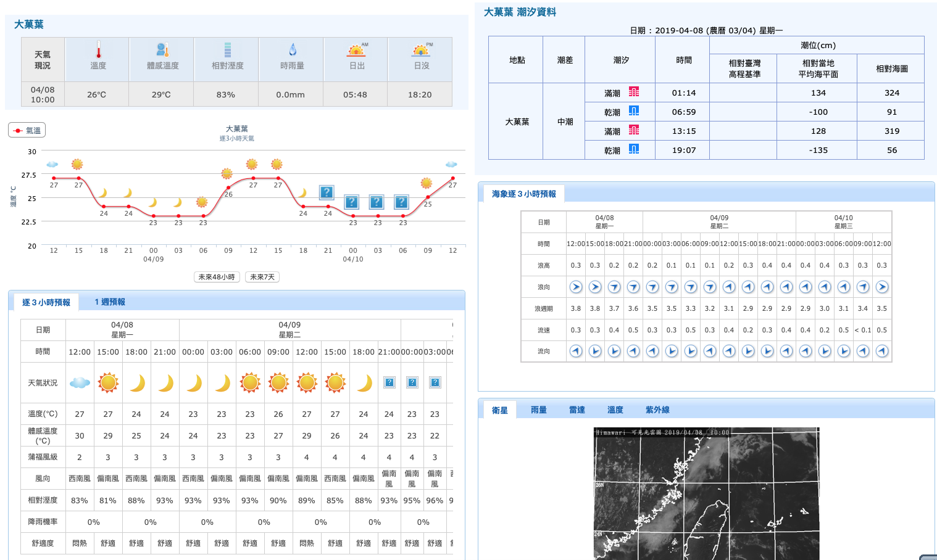The height and width of the screenshot is (560, 937).
Task: Toggle the 氣溫 series in the chart legend
Action: [x=27, y=130]
